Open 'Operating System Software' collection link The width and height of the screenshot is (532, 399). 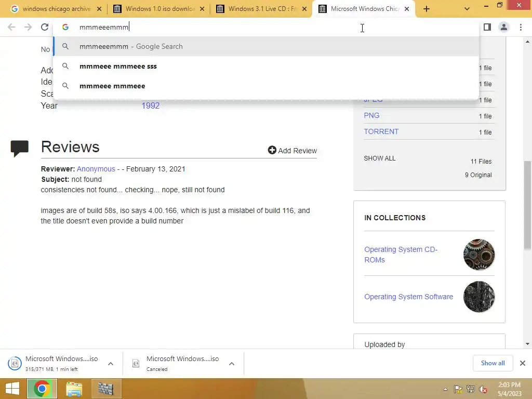408,297
